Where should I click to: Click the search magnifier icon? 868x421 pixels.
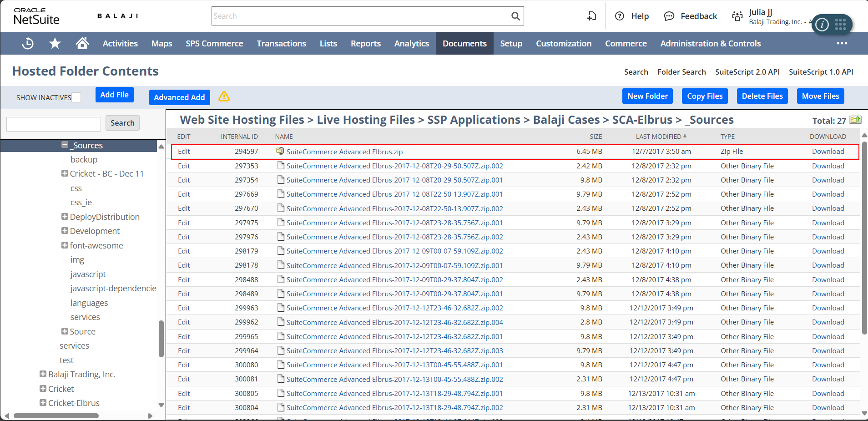[515, 16]
